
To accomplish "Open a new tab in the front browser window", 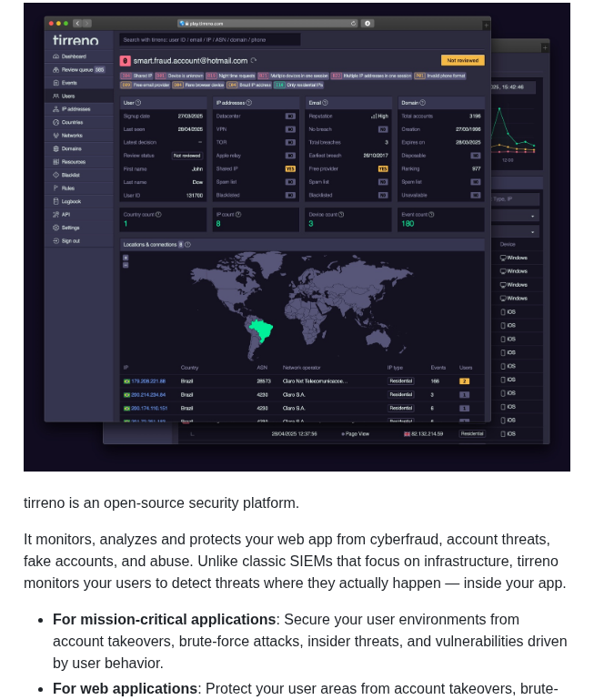I will [x=486, y=25].
